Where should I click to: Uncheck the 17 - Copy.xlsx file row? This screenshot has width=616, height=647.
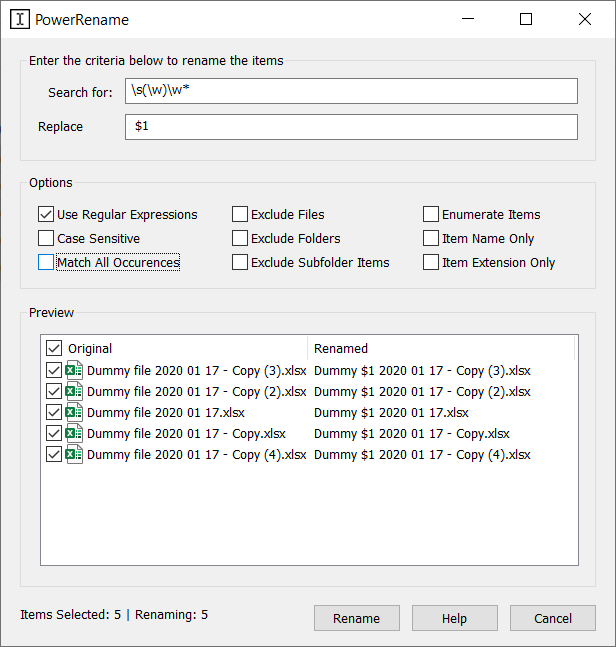click(54, 433)
